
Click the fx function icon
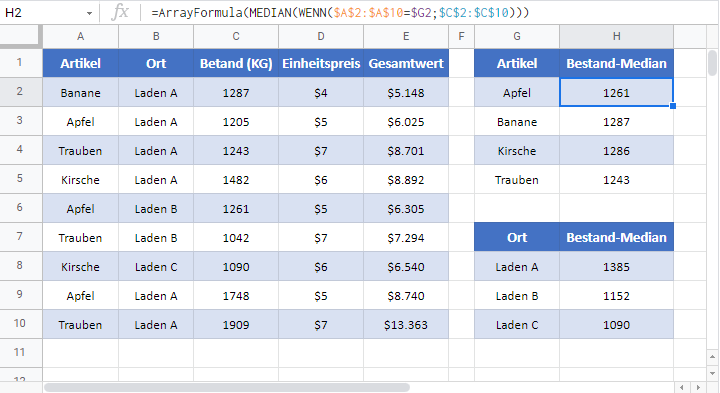120,12
